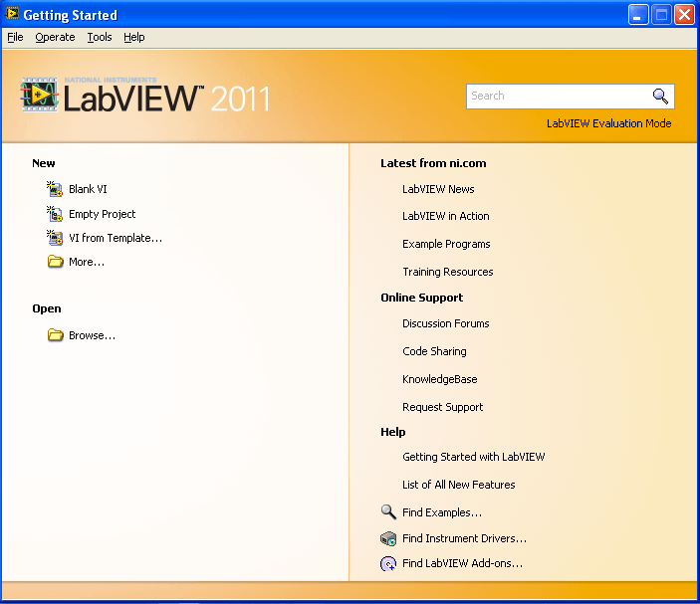Screen dimensions: 700x604
Task: Minimize the Getting Started window
Action: 638,15
